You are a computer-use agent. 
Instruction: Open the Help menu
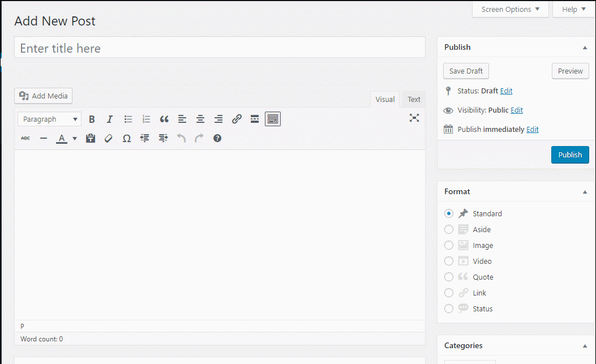tap(573, 9)
